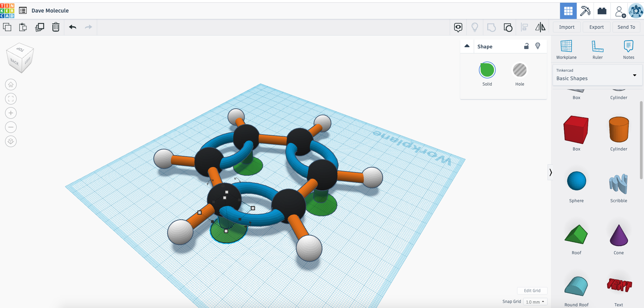Open the Notes tool
Image resolution: width=644 pixels, height=308 pixels.
(628, 49)
